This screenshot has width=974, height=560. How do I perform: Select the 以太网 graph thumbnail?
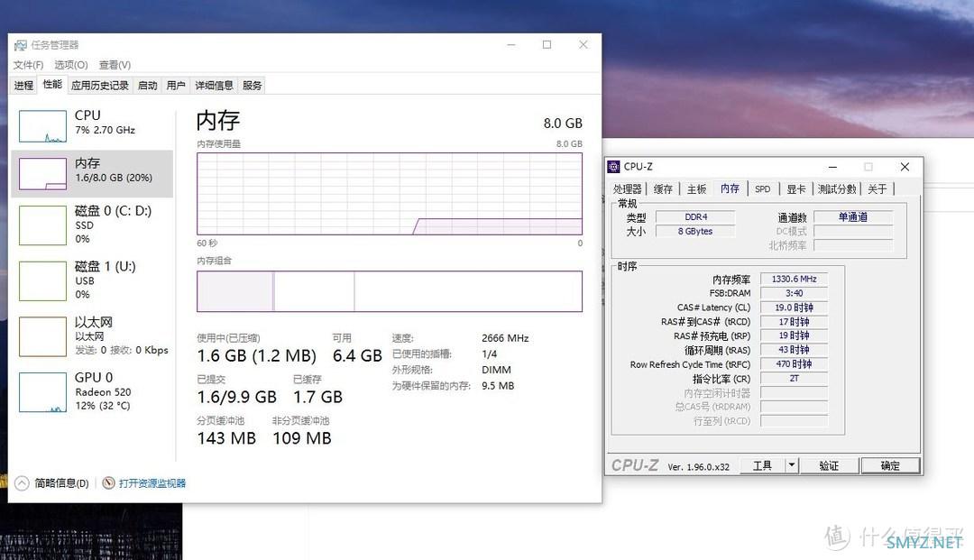pyautogui.click(x=42, y=336)
